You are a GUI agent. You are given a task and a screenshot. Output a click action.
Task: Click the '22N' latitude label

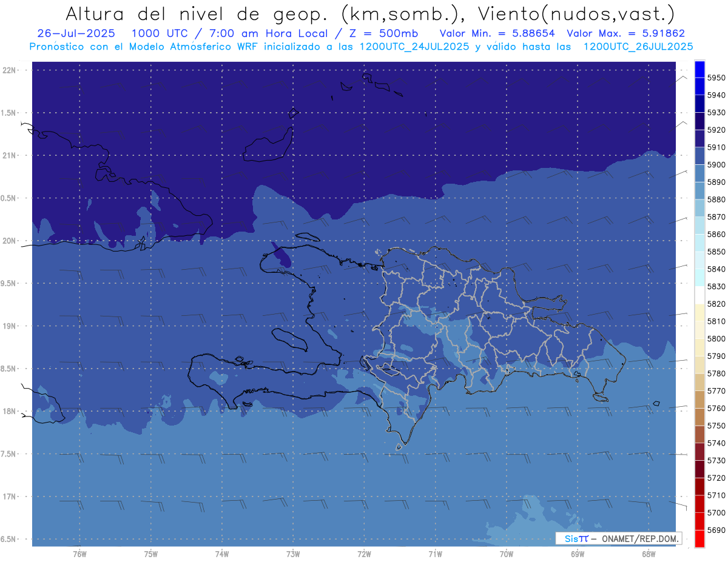(x=10, y=70)
